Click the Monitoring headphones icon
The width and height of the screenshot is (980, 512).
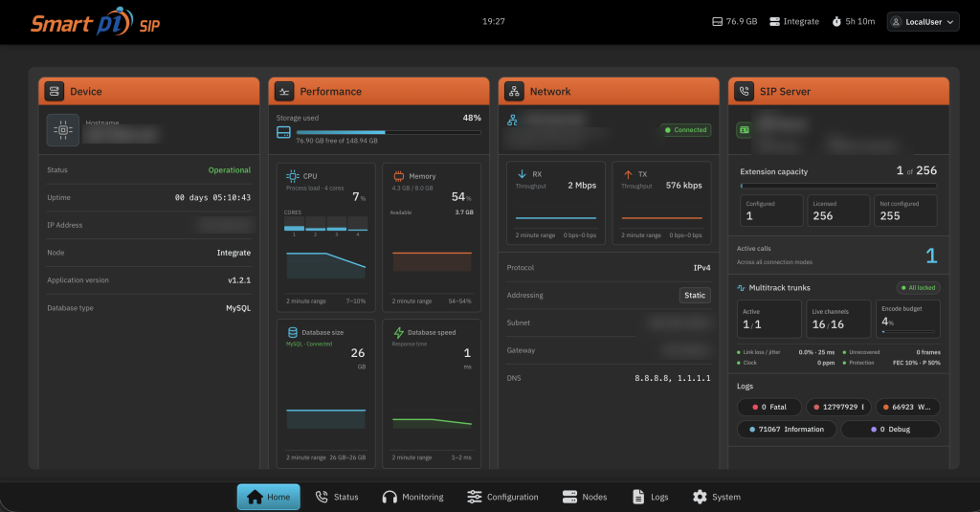click(390, 497)
